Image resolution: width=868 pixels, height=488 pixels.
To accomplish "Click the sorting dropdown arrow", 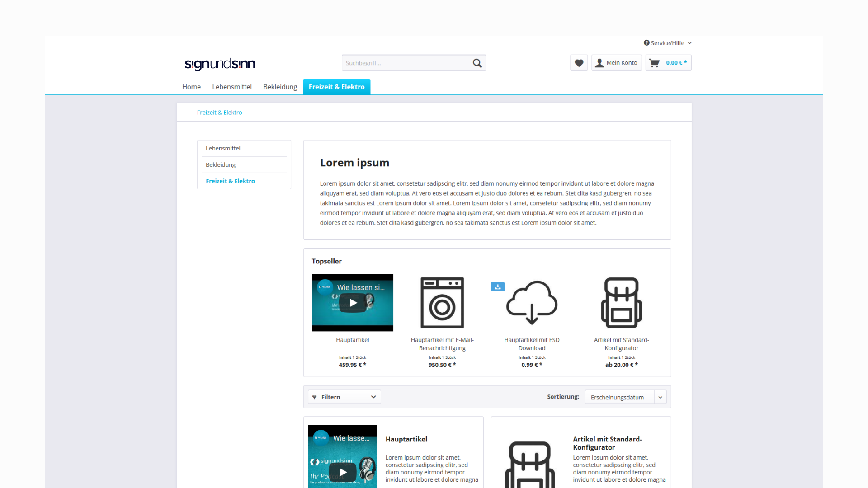I will 660,397.
